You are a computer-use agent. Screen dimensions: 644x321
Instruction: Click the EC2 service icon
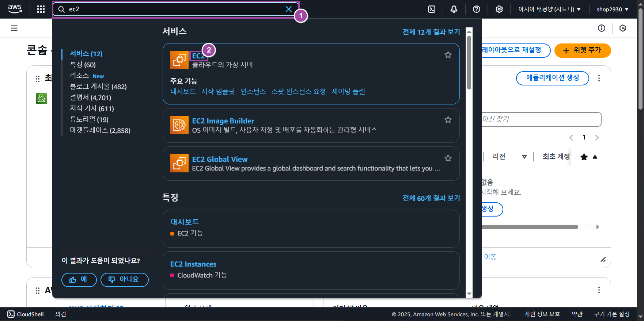pyautogui.click(x=179, y=60)
